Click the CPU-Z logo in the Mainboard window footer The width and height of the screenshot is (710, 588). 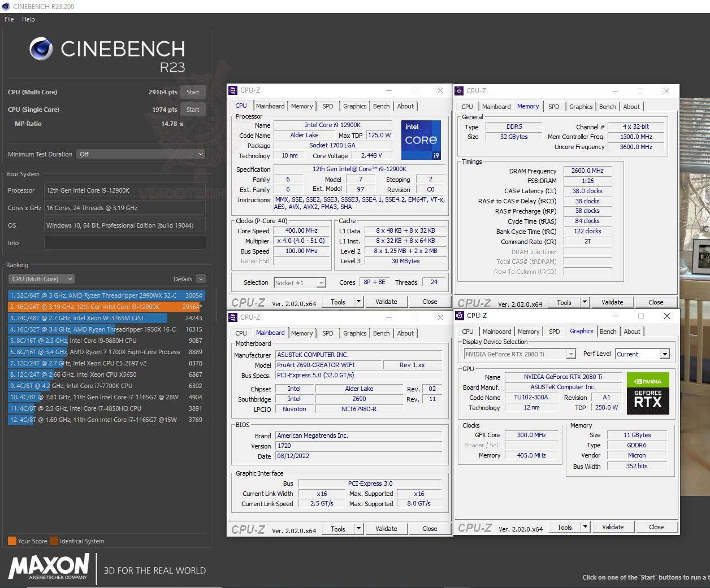(x=248, y=529)
